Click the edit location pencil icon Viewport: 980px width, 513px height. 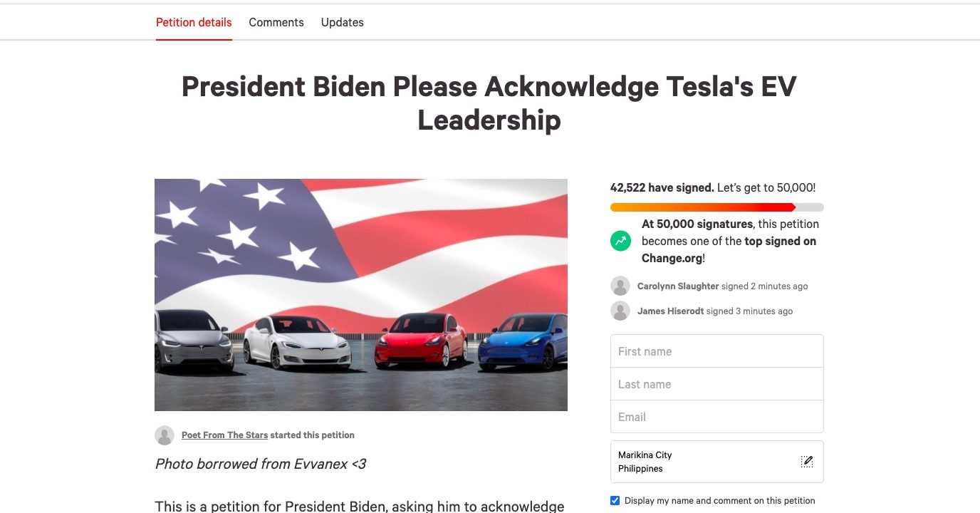(806, 462)
